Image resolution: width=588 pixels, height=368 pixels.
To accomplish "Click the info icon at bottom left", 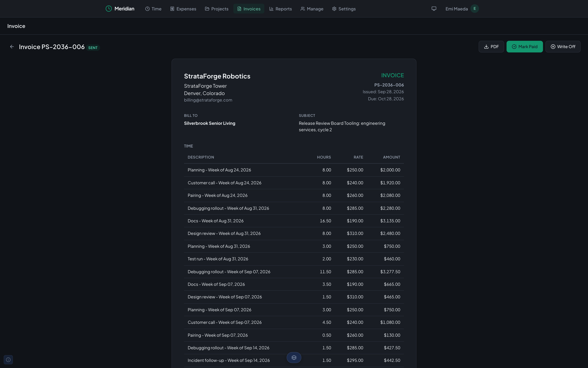I will [8, 360].
